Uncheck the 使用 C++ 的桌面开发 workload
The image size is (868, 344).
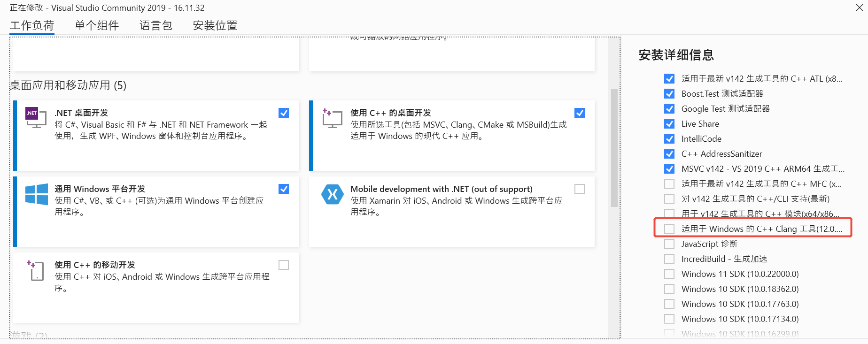(x=580, y=113)
